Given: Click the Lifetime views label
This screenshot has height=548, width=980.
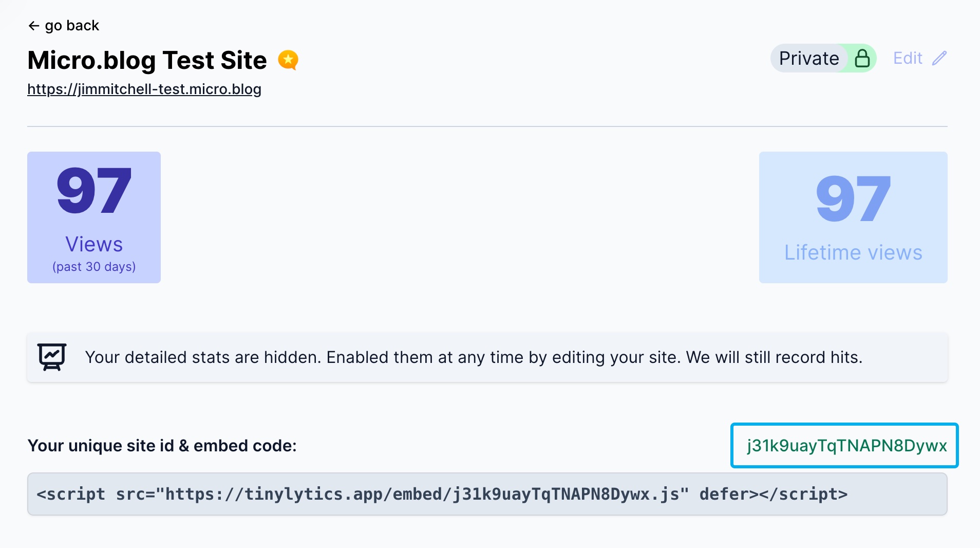Looking at the screenshot, I should point(853,253).
